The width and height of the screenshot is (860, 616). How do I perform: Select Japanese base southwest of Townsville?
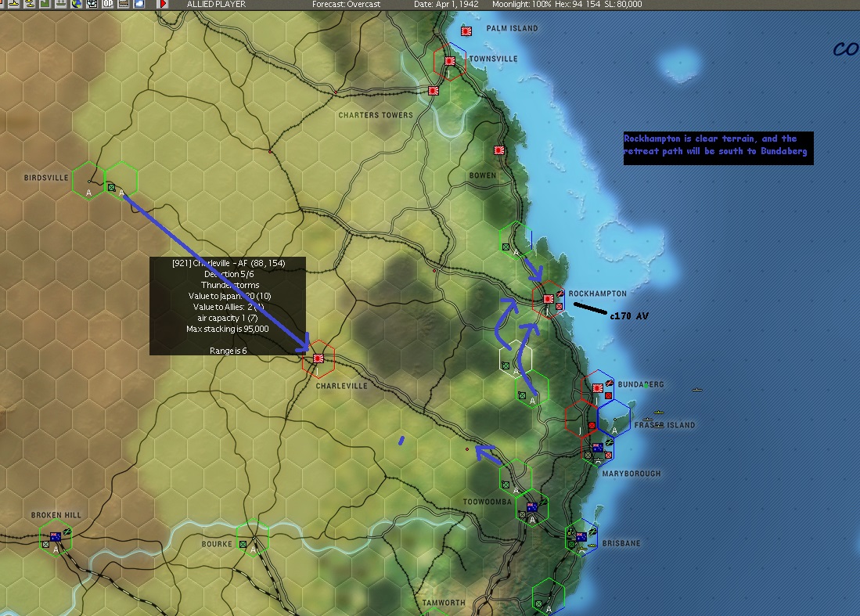pyautogui.click(x=434, y=91)
